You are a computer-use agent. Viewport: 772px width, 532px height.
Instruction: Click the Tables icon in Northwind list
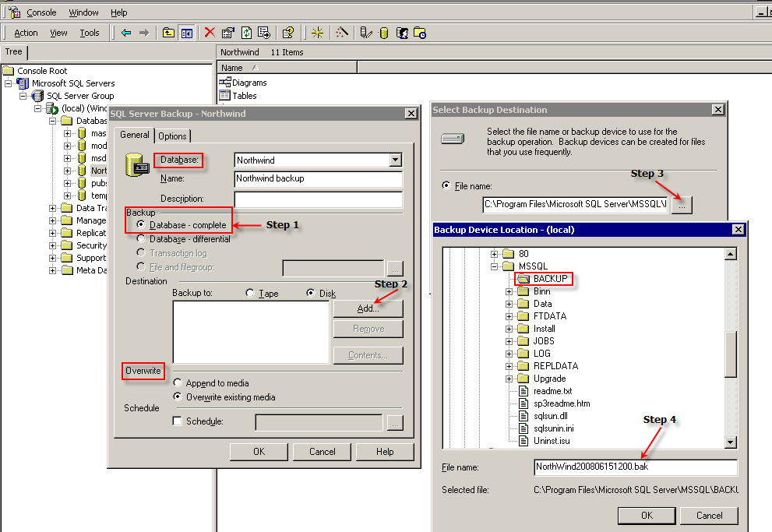click(225, 96)
